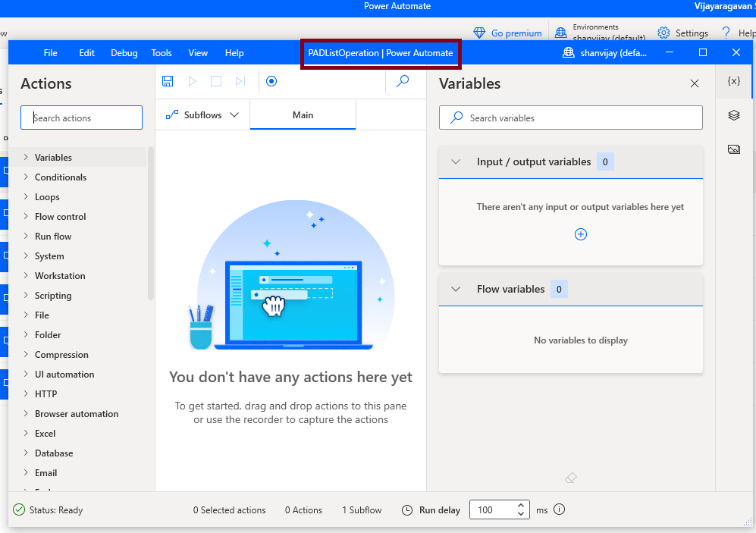Image resolution: width=756 pixels, height=533 pixels.
Task: Expand the Database action group
Action: (26, 453)
